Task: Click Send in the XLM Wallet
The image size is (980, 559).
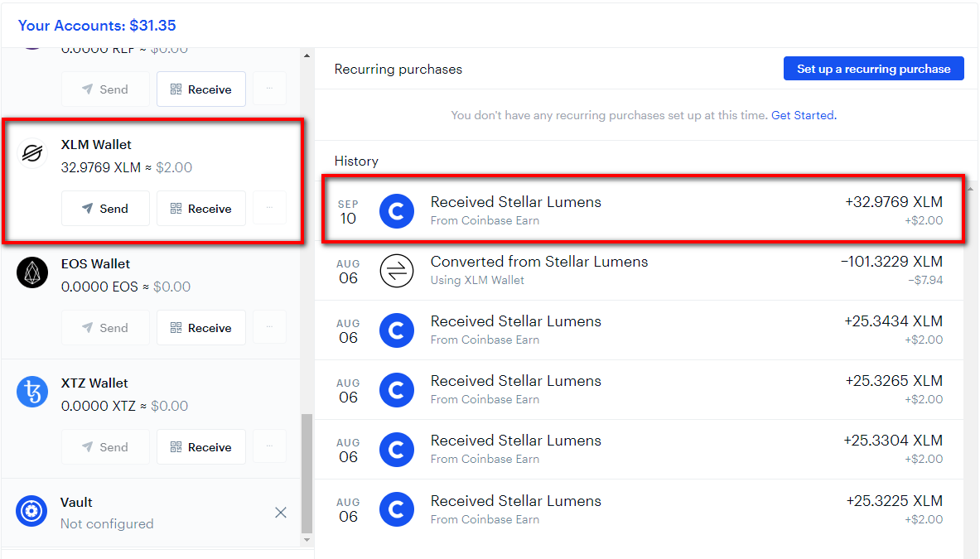Action: 106,208
